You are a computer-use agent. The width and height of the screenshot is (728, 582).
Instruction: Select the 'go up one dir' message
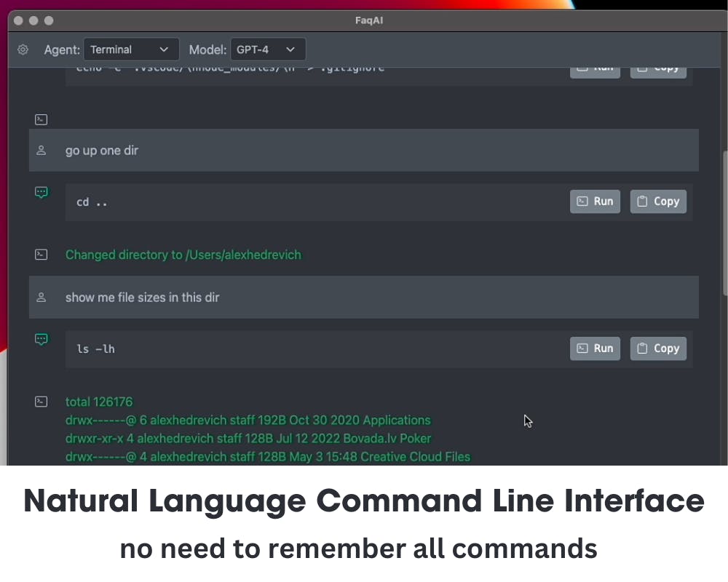point(363,151)
